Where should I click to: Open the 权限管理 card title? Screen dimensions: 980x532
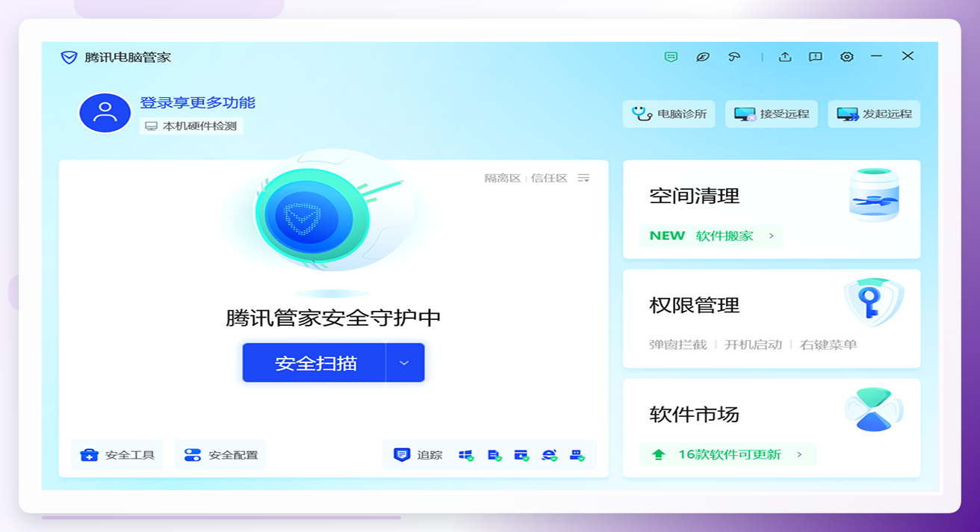click(x=695, y=305)
